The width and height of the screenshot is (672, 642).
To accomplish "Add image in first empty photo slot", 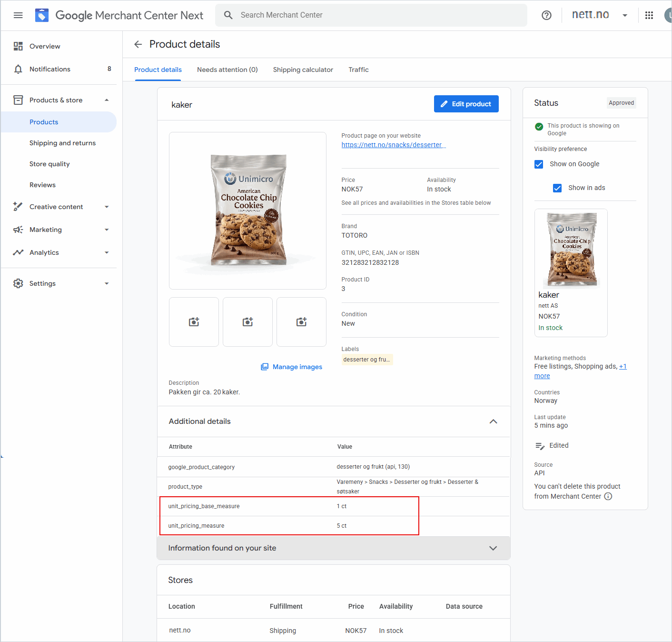I will tap(194, 322).
